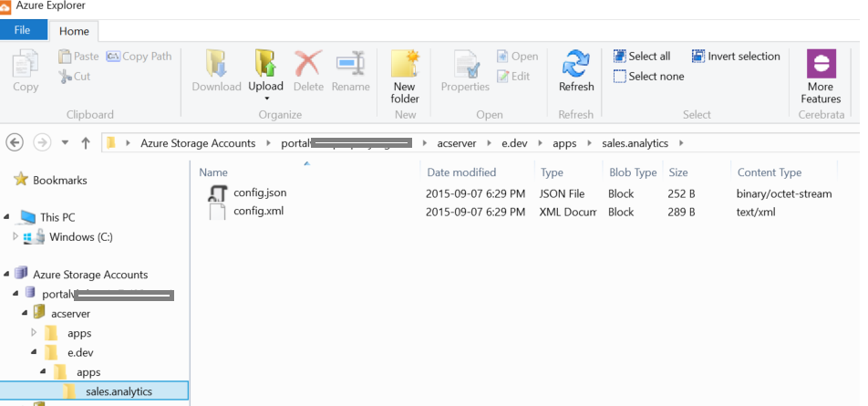Screen dimensions: 868x406
Task: Expand the Windows (C:) tree node
Action: pos(15,237)
